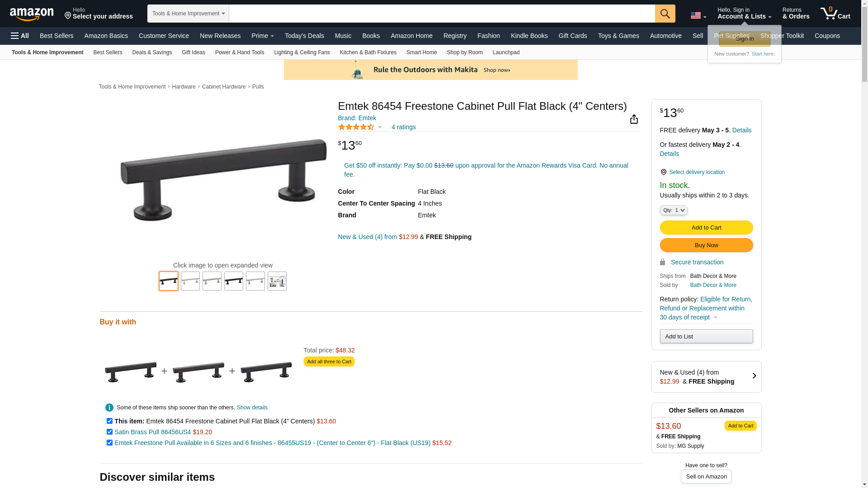Open the cart icon
Viewport: 868px width, 488px height.
(x=835, y=14)
